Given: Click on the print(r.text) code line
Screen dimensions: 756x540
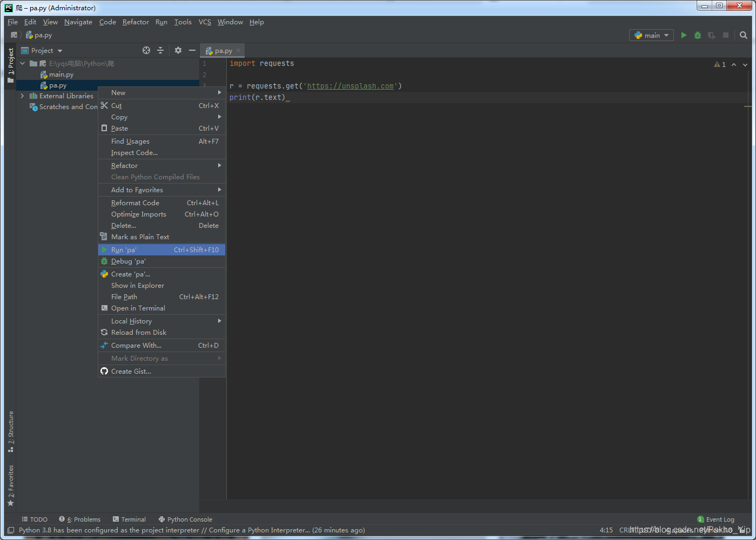Looking at the screenshot, I should pos(257,97).
